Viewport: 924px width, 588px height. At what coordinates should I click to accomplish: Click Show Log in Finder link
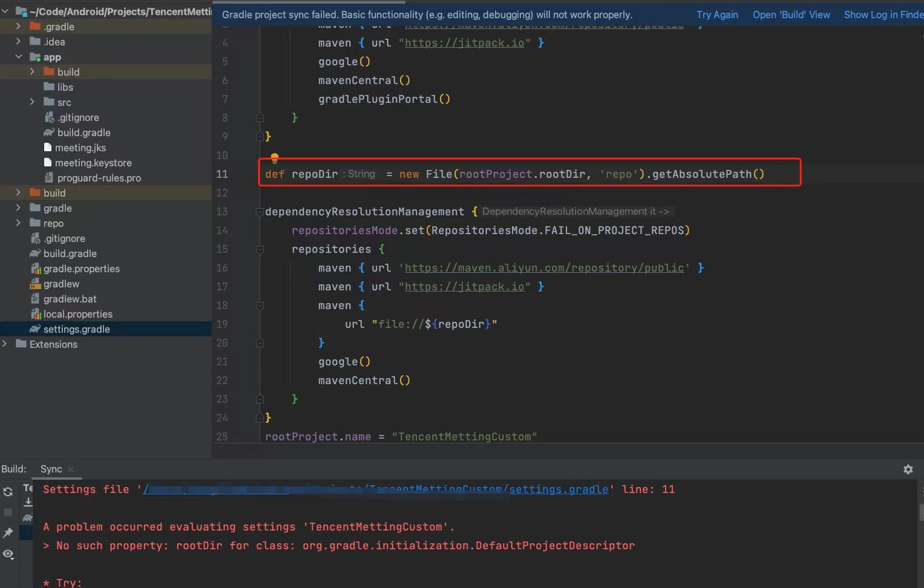pos(884,15)
